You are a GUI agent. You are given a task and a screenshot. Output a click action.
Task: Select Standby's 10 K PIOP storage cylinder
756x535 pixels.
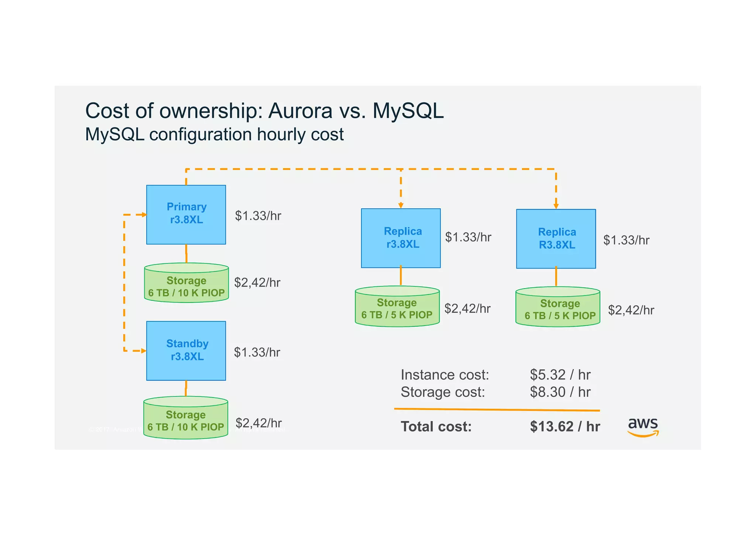click(x=186, y=420)
